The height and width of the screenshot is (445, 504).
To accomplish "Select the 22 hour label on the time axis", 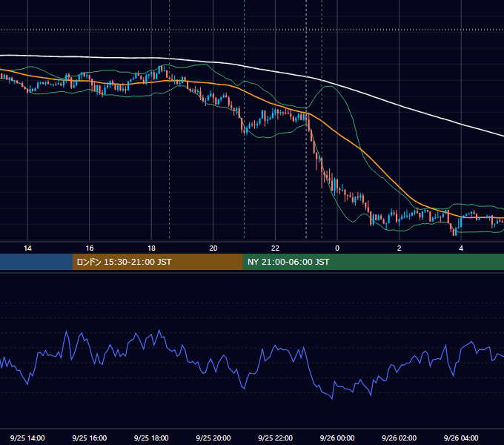I will point(275,248).
